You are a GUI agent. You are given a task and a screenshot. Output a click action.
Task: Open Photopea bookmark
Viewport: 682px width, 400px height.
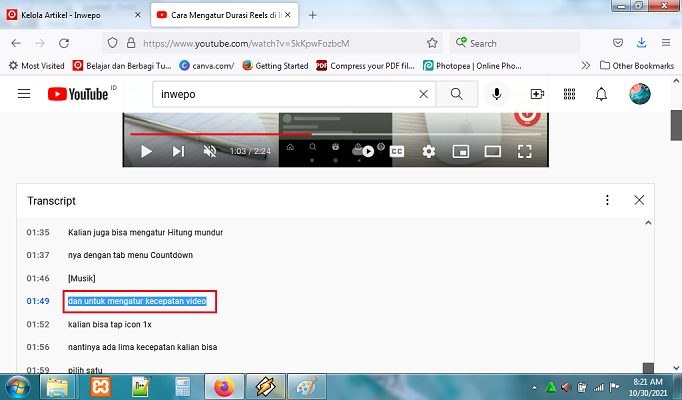pyautogui.click(x=472, y=66)
